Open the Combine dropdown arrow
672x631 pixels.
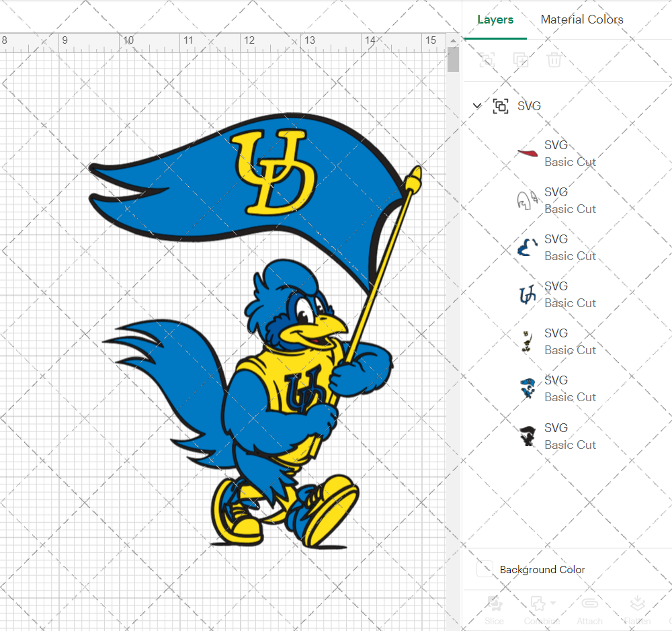pos(553,603)
